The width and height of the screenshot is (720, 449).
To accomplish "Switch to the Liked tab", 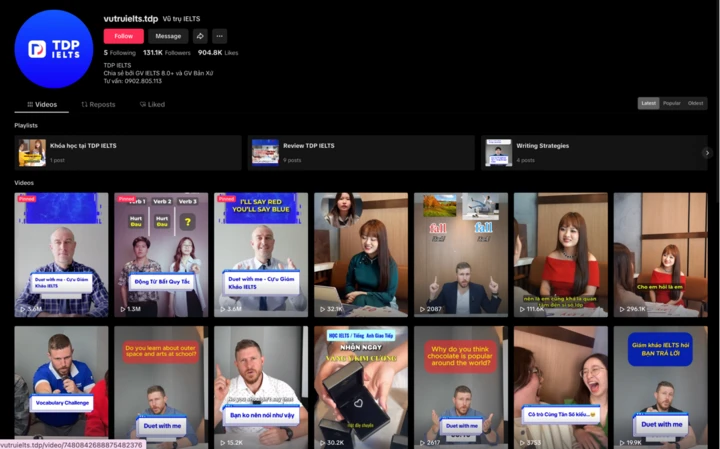I will [x=152, y=104].
